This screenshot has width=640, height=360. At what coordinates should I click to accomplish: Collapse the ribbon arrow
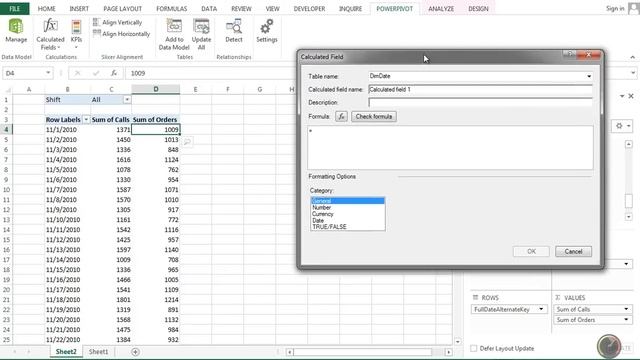632,57
